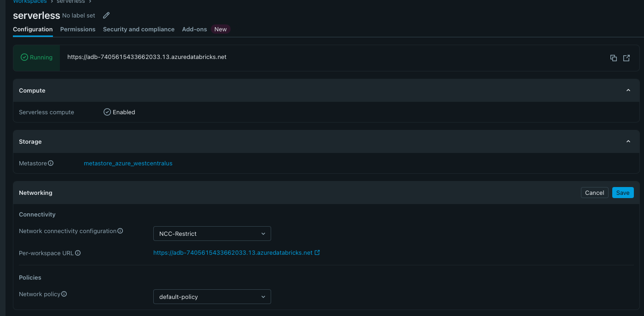The image size is (644, 316).
Task: Open the default-policy network policy dropdown
Action: tap(212, 297)
